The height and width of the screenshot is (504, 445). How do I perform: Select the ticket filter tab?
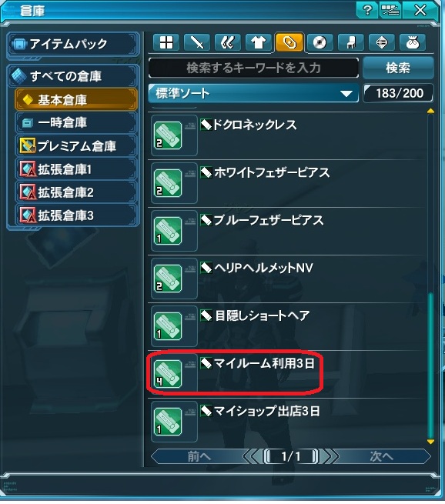pyautogui.click(x=289, y=42)
